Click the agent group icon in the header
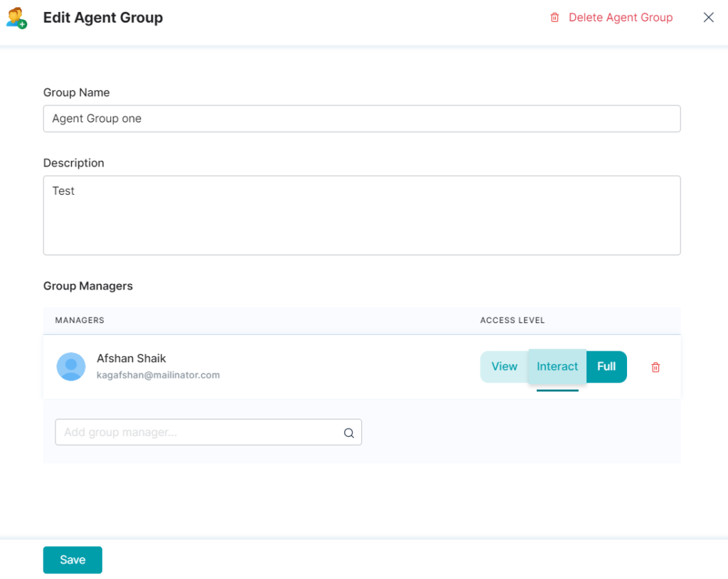 coord(16,17)
